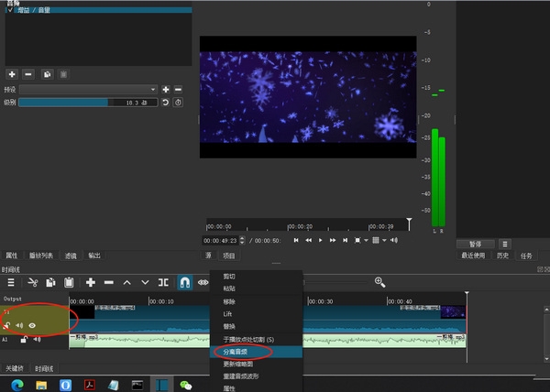Click the scissors cut icon in timeline toolbar
The height and width of the screenshot is (392, 550).
33,282
